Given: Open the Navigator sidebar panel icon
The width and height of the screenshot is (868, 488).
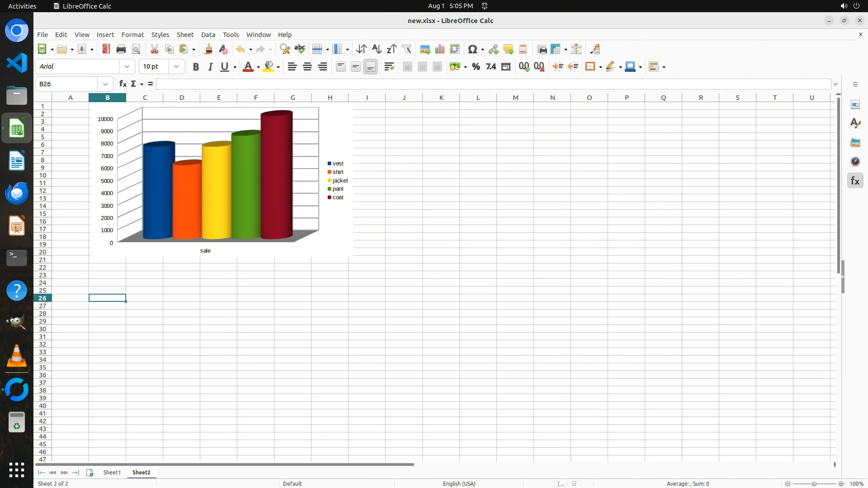Looking at the screenshot, I should pos(855,162).
